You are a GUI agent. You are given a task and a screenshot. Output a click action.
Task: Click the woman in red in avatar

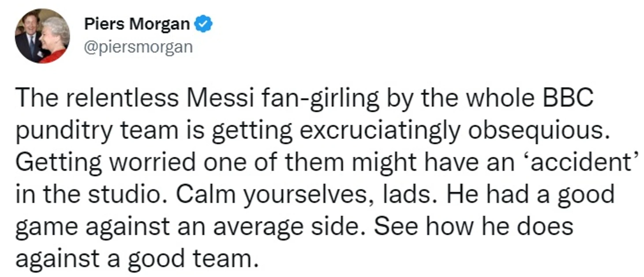coord(54,39)
